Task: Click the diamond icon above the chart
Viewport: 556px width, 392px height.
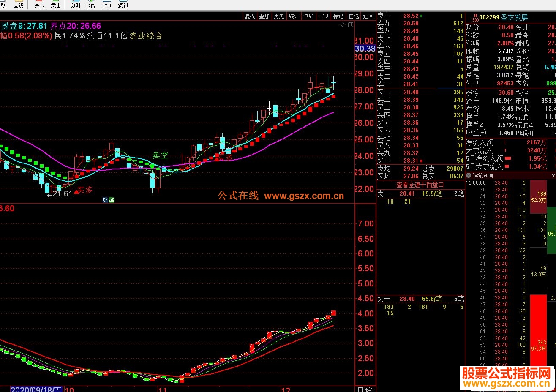Action: (343, 25)
